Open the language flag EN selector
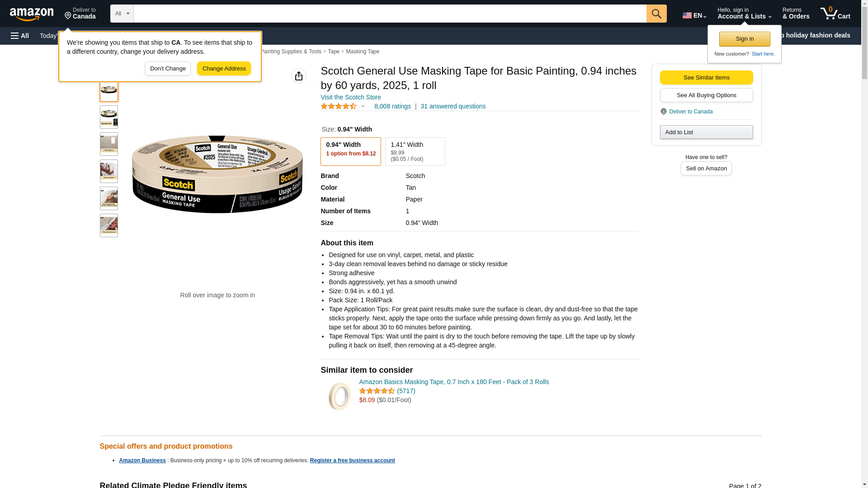Image resolution: width=868 pixels, height=488 pixels. 694,15
